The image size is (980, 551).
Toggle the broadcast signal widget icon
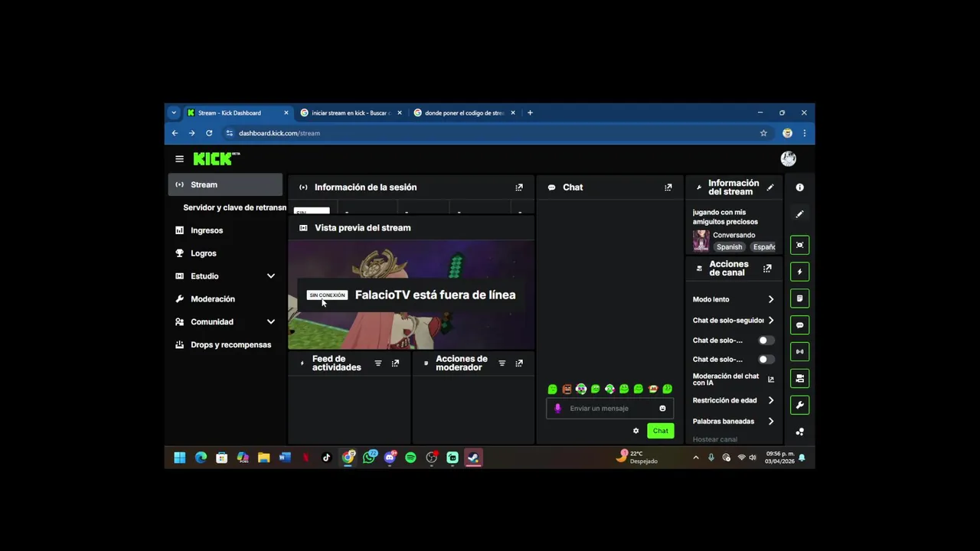tap(799, 352)
